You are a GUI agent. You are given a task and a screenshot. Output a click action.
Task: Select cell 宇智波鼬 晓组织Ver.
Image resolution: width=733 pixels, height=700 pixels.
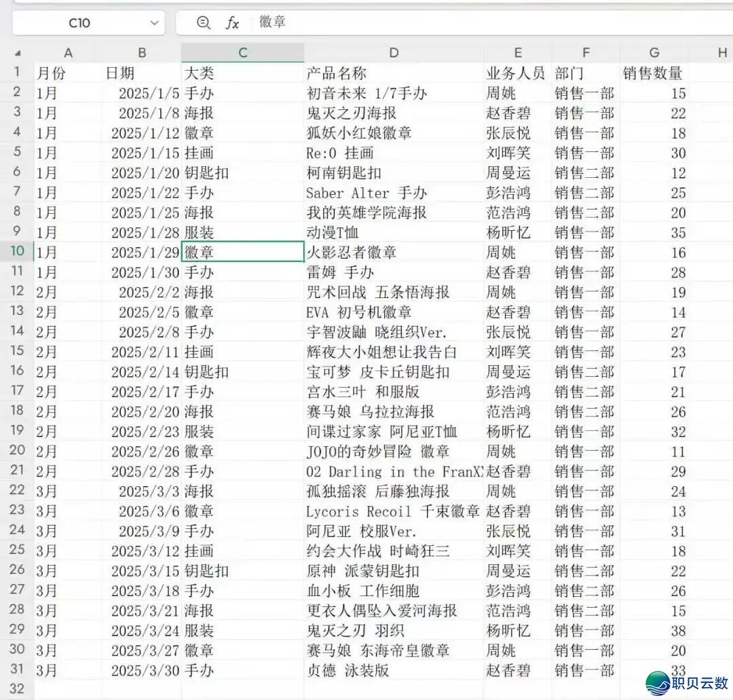tap(394, 332)
